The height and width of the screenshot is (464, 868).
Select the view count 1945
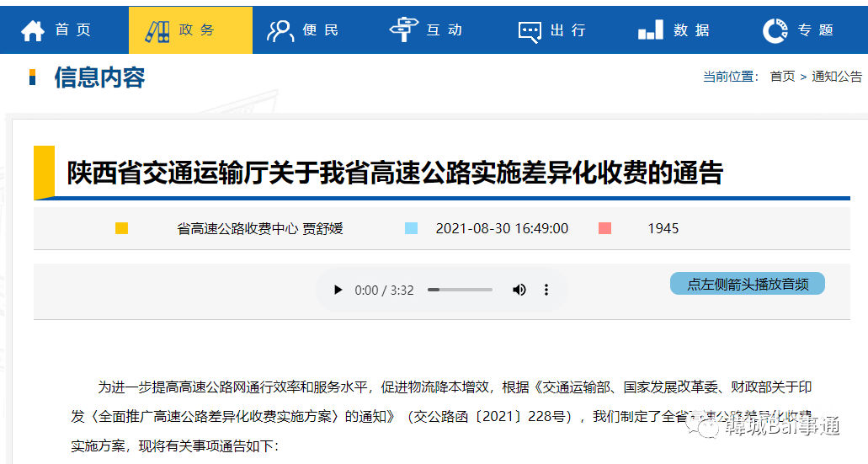(663, 229)
